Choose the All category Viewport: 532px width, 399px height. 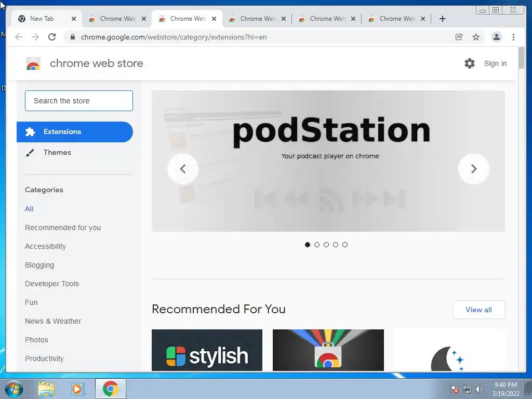(29, 209)
